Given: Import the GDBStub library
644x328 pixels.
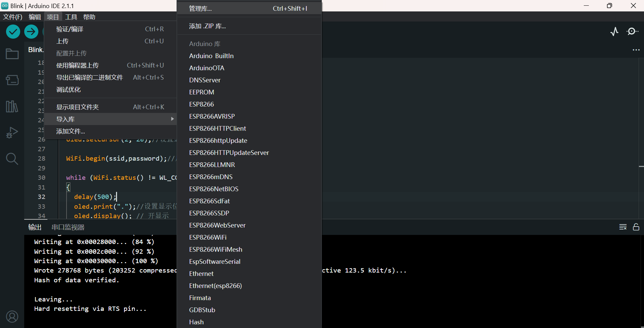Looking at the screenshot, I should [249, 310].
